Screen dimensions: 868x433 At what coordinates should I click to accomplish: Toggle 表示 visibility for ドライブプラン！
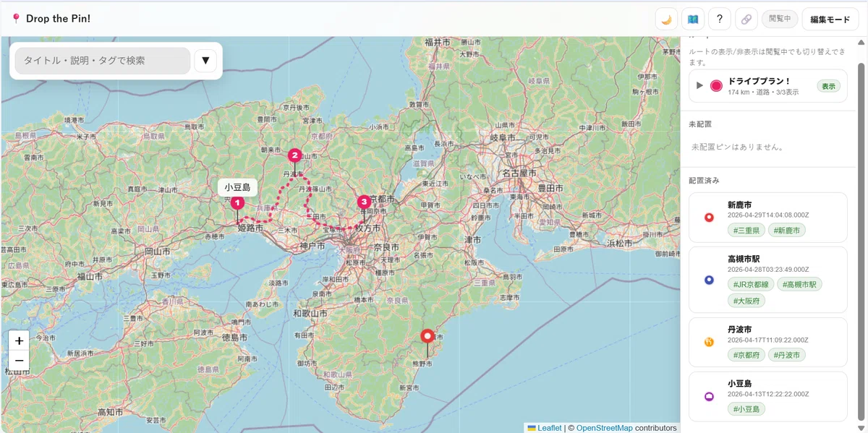tap(828, 86)
